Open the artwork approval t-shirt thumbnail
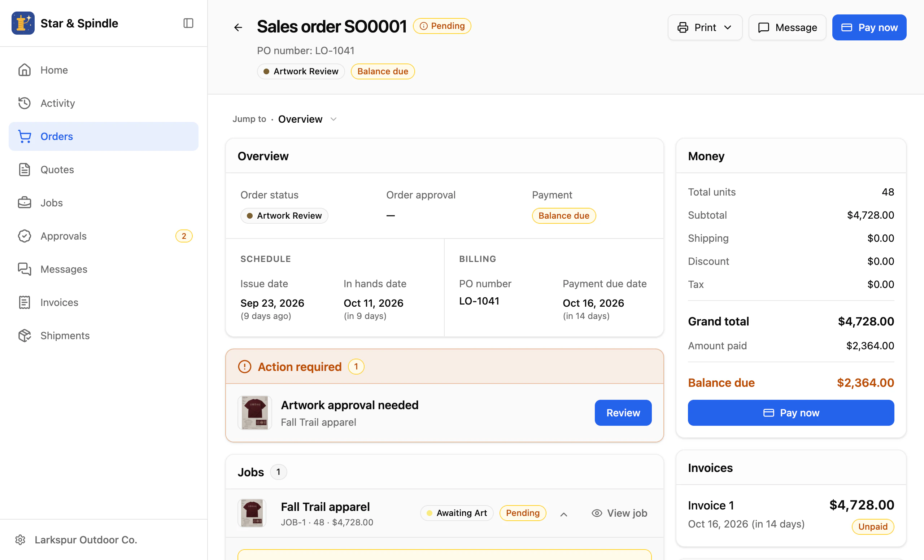The height and width of the screenshot is (560, 924). [255, 413]
